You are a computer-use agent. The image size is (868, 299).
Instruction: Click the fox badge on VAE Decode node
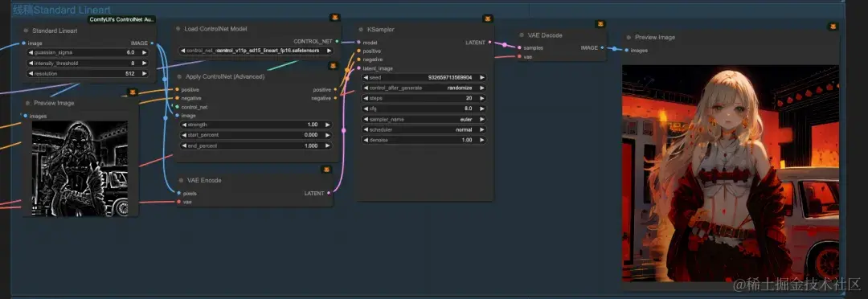pyautogui.click(x=600, y=24)
